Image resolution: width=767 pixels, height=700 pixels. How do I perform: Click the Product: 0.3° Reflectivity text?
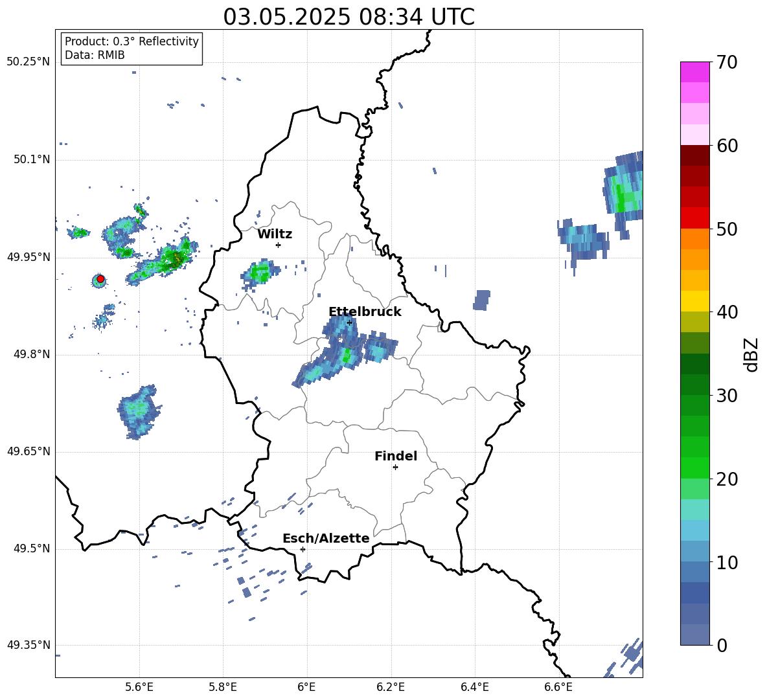point(132,41)
